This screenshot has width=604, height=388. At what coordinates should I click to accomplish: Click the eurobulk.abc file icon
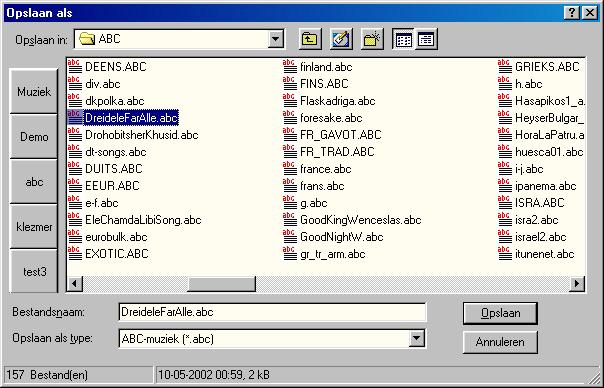[75, 237]
